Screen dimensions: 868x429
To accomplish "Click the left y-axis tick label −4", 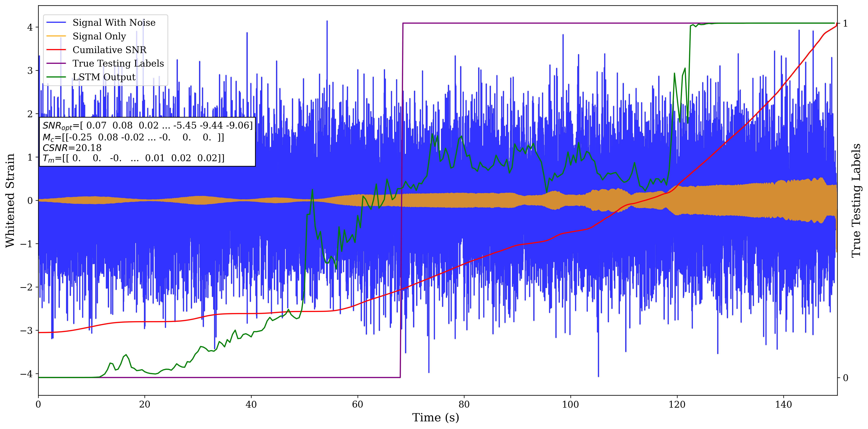I will coord(27,374).
